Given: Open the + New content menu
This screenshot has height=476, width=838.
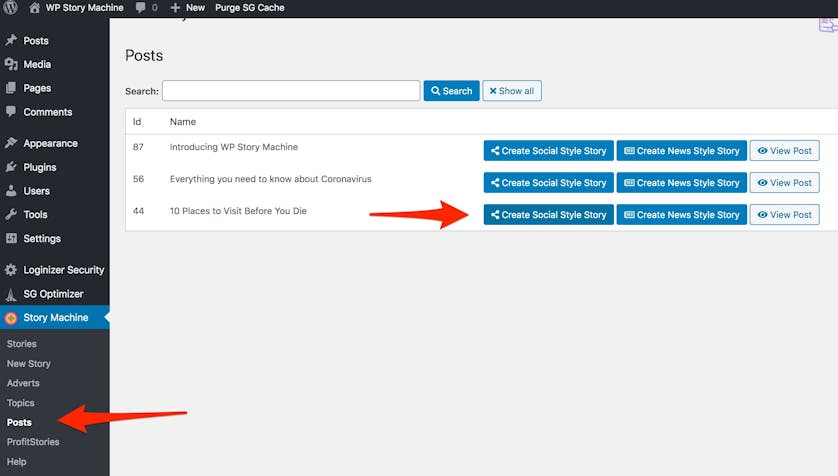Looking at the screenshot, I should click(x=188, y=8).
